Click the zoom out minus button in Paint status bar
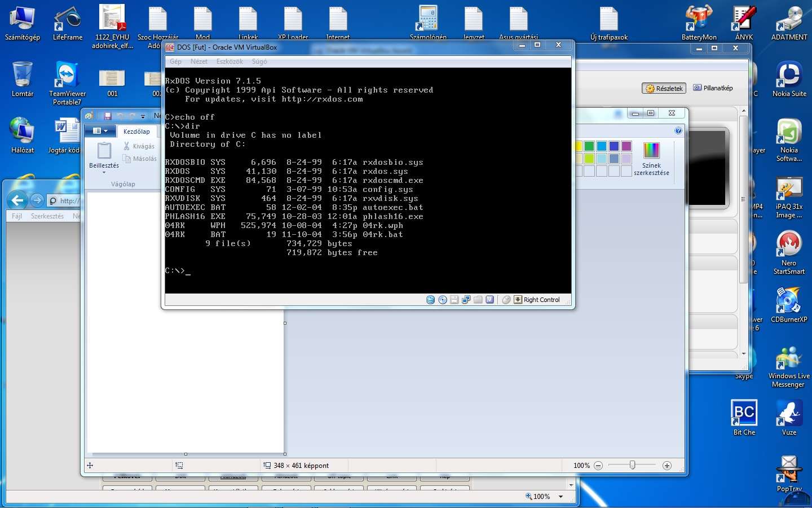This screenshot has width=812, height=508. (598, 466)
